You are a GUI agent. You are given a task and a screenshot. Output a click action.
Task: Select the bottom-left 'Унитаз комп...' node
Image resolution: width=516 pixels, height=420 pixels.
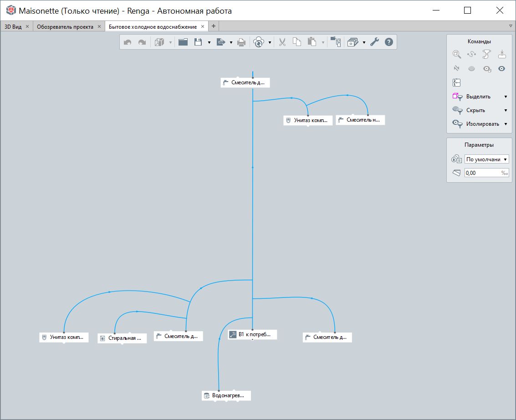(64, 337)
